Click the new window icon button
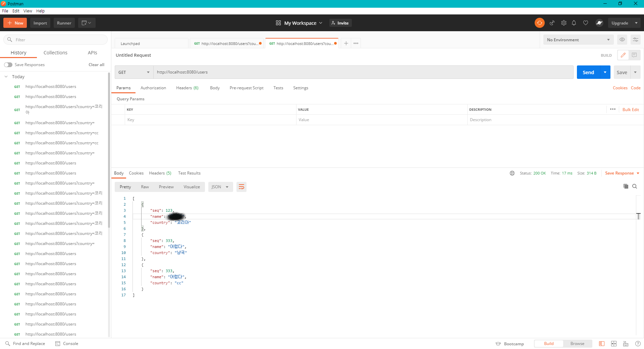644x349 pixels. [87, 23]
